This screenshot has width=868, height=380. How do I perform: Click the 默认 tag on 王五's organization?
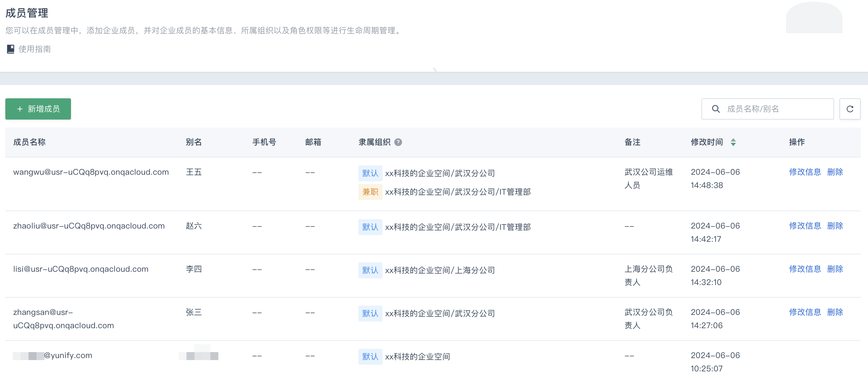[x=370, y=173]
